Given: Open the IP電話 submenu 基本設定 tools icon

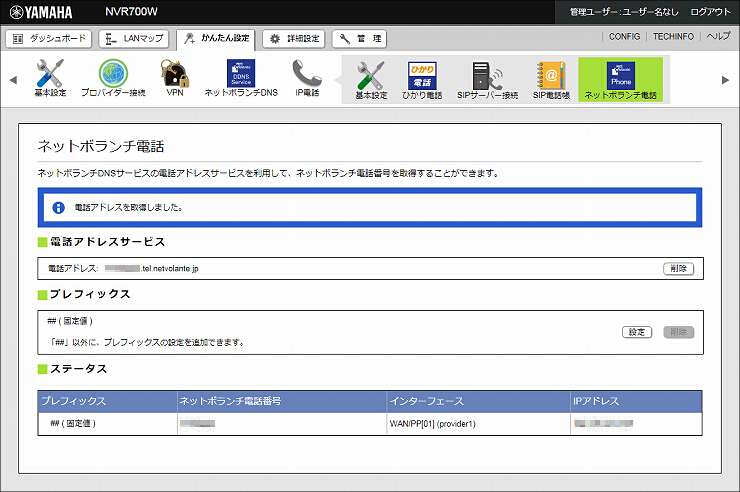Looking at the screenshot, I should 371,81.
